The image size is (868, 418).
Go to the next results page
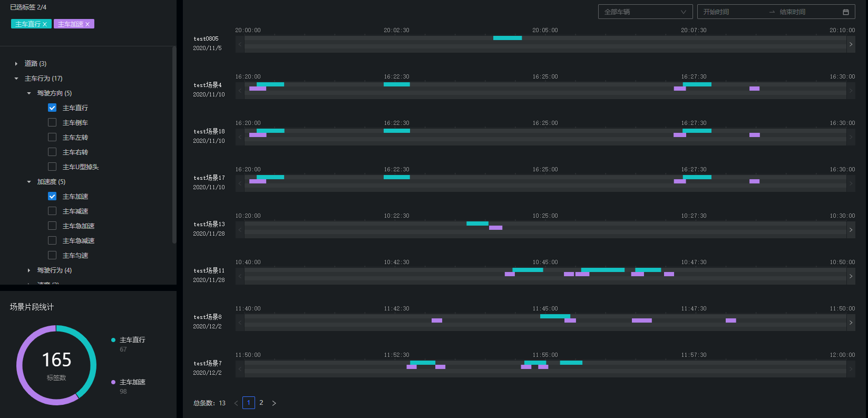coord(274,403)
